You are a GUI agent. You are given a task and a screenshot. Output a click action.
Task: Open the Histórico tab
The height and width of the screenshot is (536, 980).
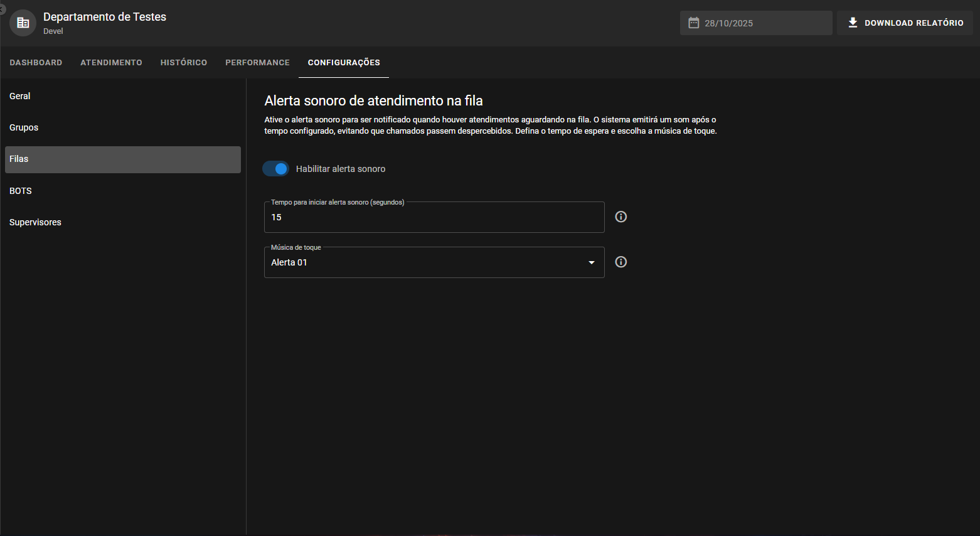(183, 63)
